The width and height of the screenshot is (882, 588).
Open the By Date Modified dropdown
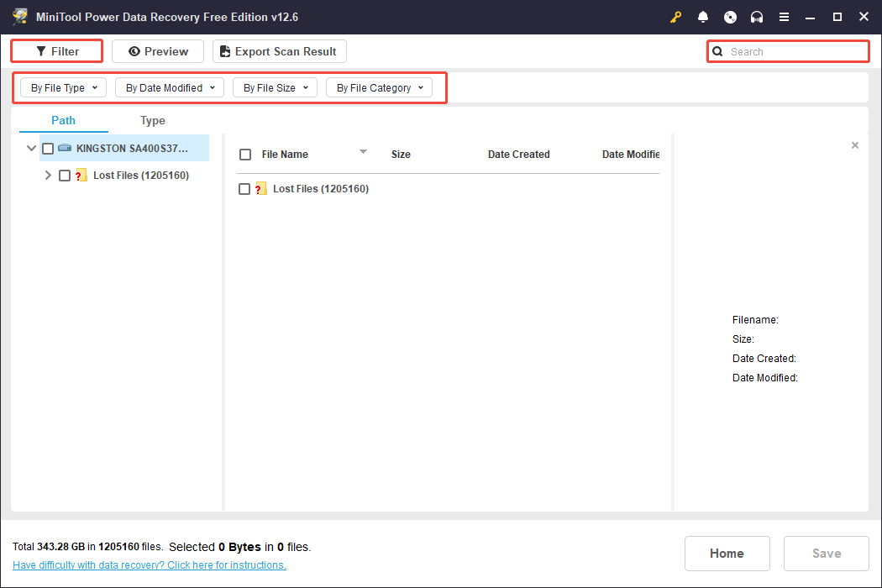170,87
